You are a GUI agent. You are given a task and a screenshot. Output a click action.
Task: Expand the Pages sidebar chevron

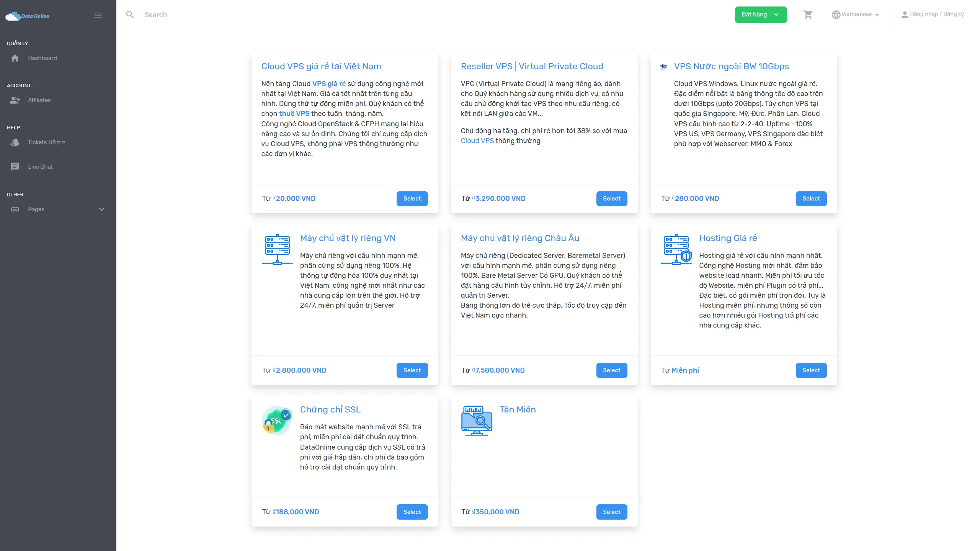101,209
